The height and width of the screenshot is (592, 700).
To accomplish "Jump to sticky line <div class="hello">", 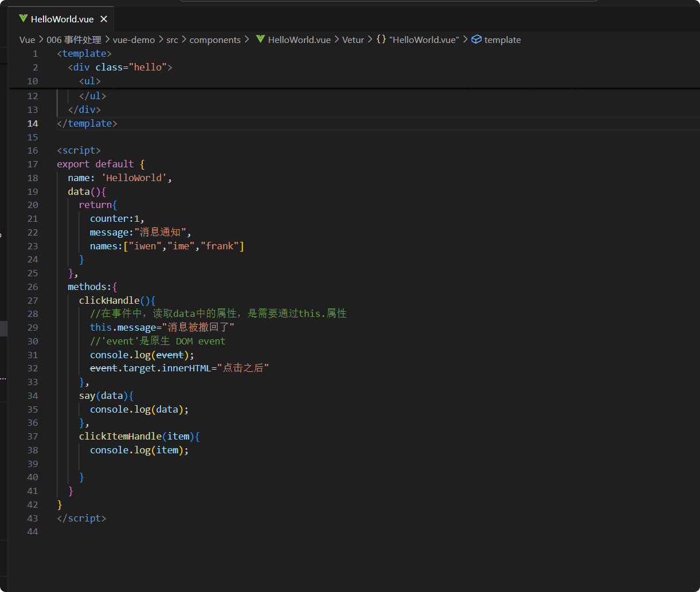I will [x=120, y=67].
